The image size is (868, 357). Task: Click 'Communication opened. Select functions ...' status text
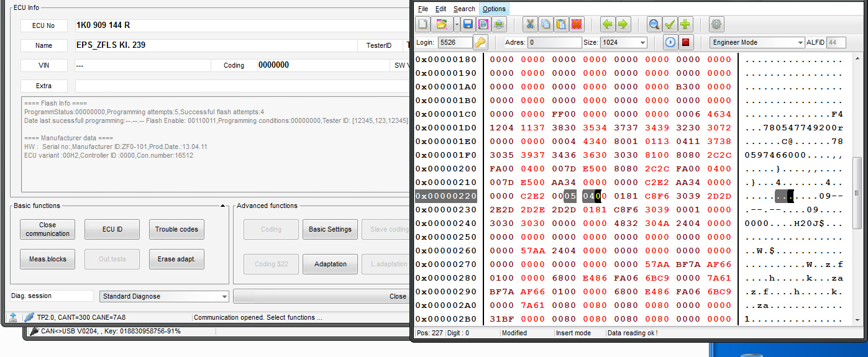click(x=258, y=317)
